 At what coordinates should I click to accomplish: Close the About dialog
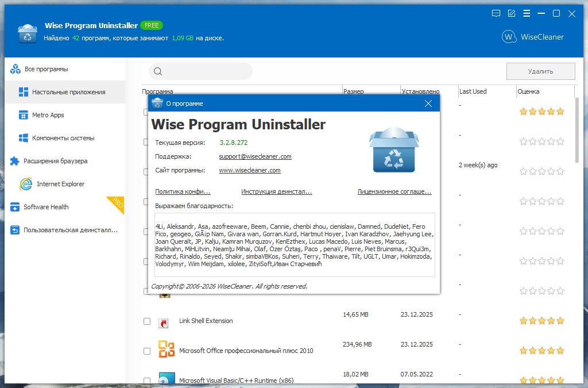(428, 103)
